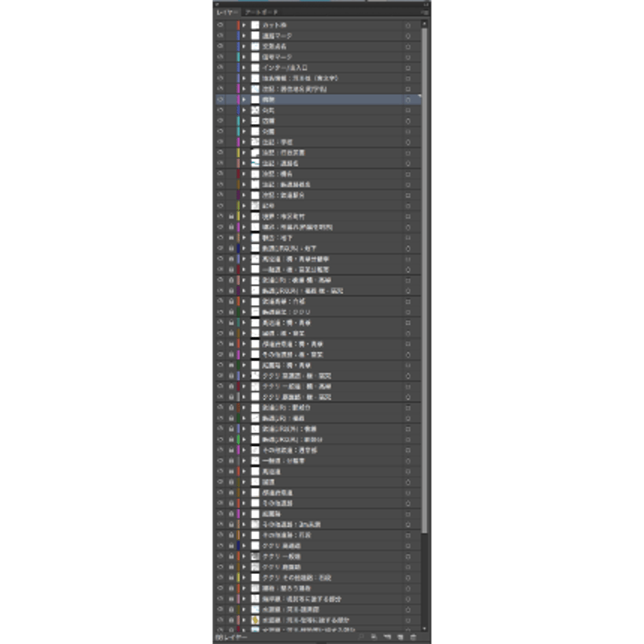Image resolution: width=644 pixels, height=644 pixels.
Task: Click the target circle of 注記：橋名 layer
Action: tap(408, 174)
